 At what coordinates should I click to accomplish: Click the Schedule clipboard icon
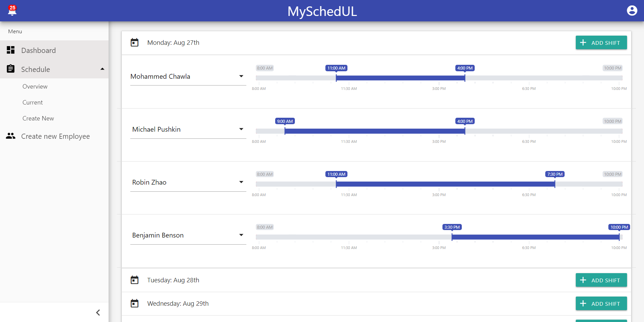[11, 69]
